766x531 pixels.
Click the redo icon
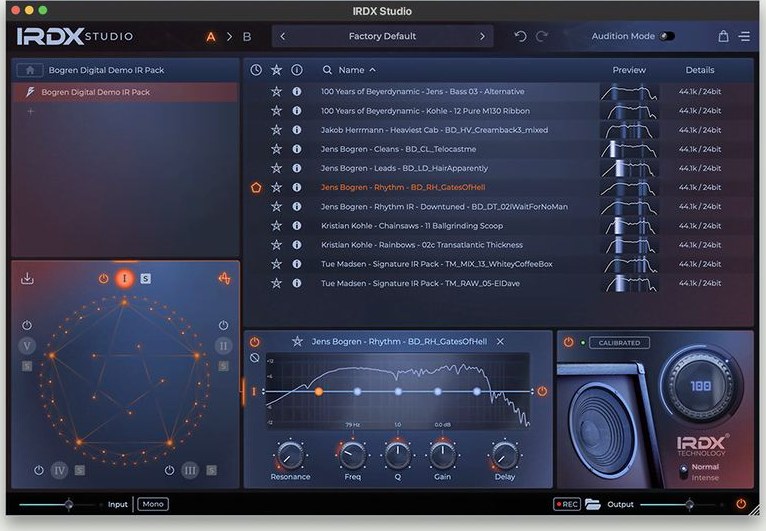click(x=542, y=36)
